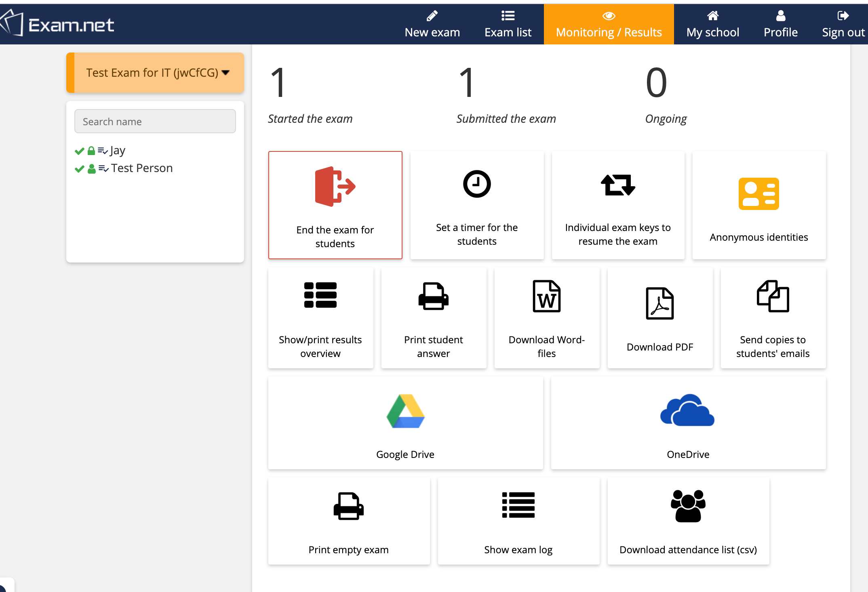Click Show exam log
The height and width of the screenshot is (592, 868).
[518, 521]
